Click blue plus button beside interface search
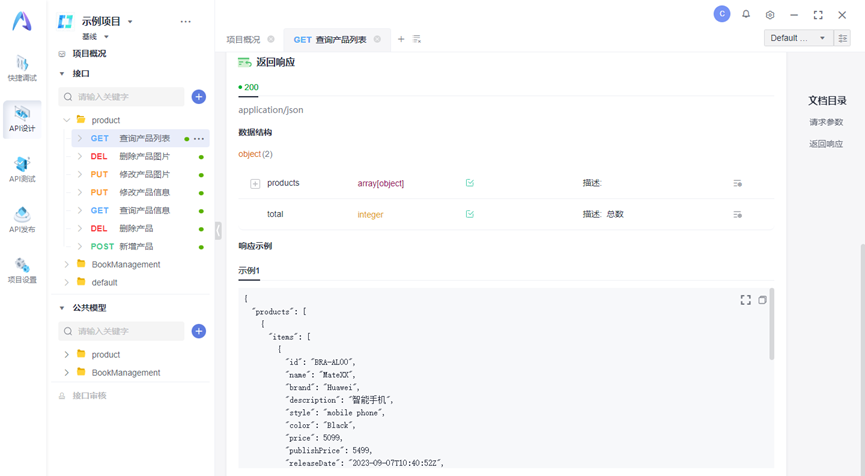This screenshot has width=865, height=476. click(199, 97)
